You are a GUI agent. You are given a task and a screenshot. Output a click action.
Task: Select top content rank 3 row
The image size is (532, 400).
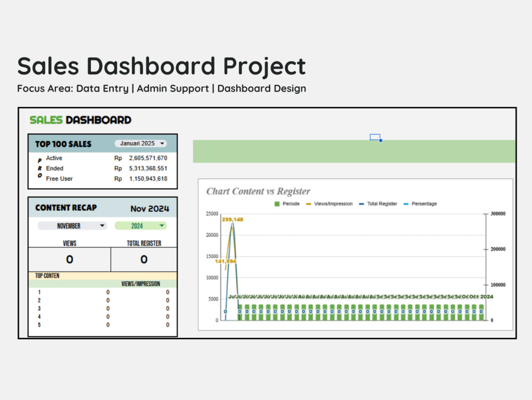(x=103, y=309)
